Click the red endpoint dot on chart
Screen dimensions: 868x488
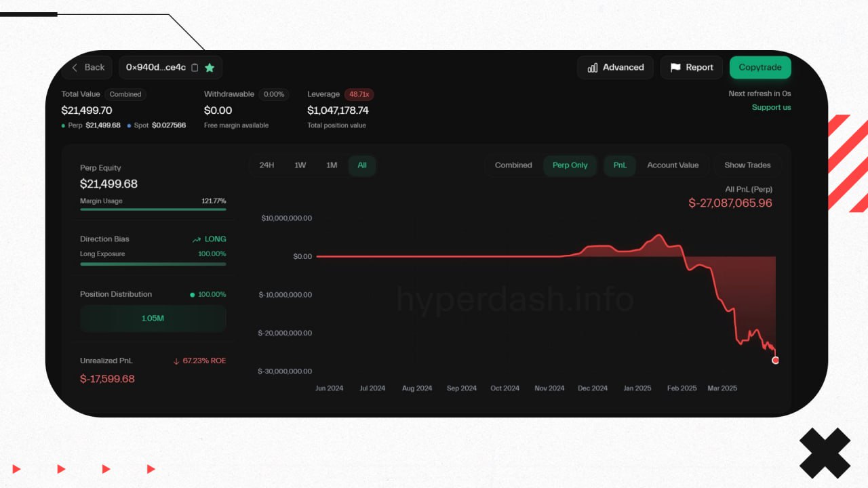pos(775,361)
